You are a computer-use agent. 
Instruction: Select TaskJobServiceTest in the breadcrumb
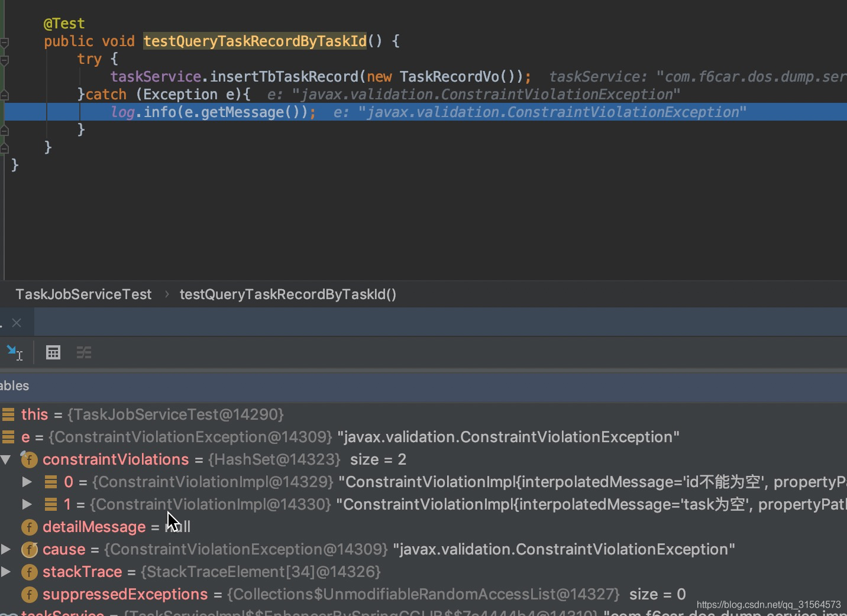click(x=83, y=294)
